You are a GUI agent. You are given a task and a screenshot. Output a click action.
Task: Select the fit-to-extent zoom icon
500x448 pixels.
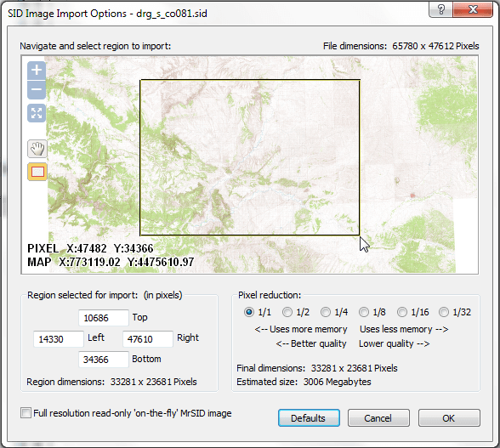(37, 113)
